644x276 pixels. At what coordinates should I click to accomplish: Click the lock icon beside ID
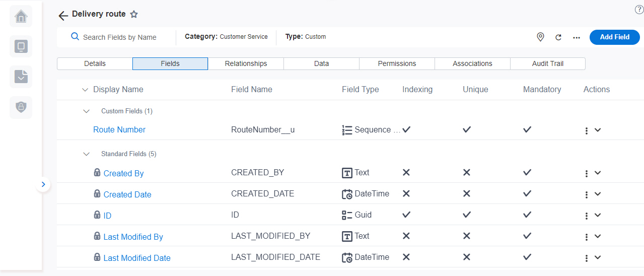(x=97, y=215)
